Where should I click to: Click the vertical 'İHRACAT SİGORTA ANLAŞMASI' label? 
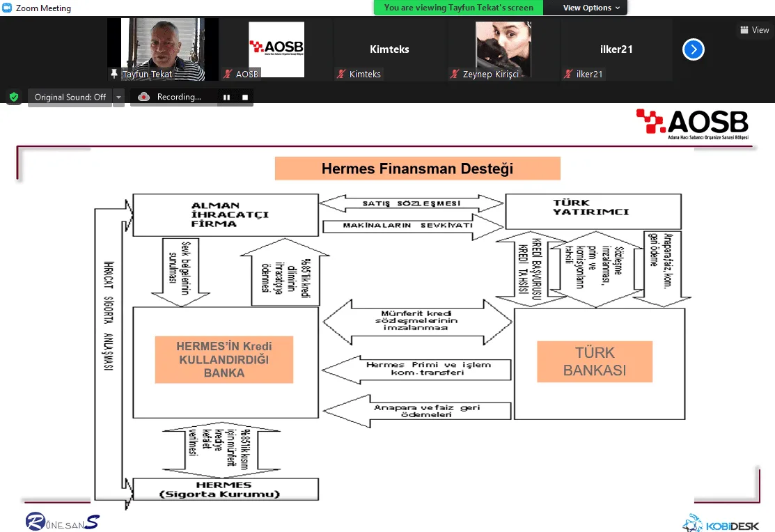[108, 315]
